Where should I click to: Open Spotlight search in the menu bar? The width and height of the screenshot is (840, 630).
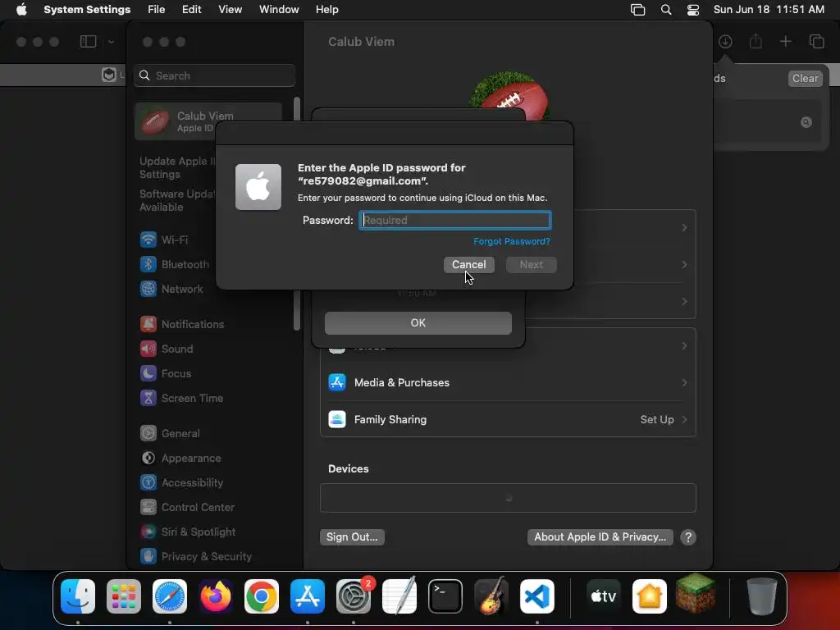pyautogui.click(x=666, y=10)
